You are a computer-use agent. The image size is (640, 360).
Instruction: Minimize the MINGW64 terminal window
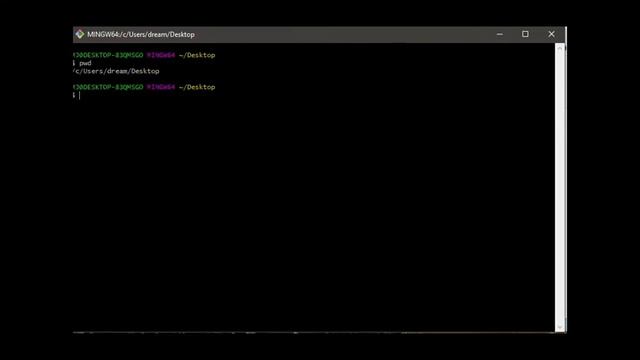click(x=500, y=34)
